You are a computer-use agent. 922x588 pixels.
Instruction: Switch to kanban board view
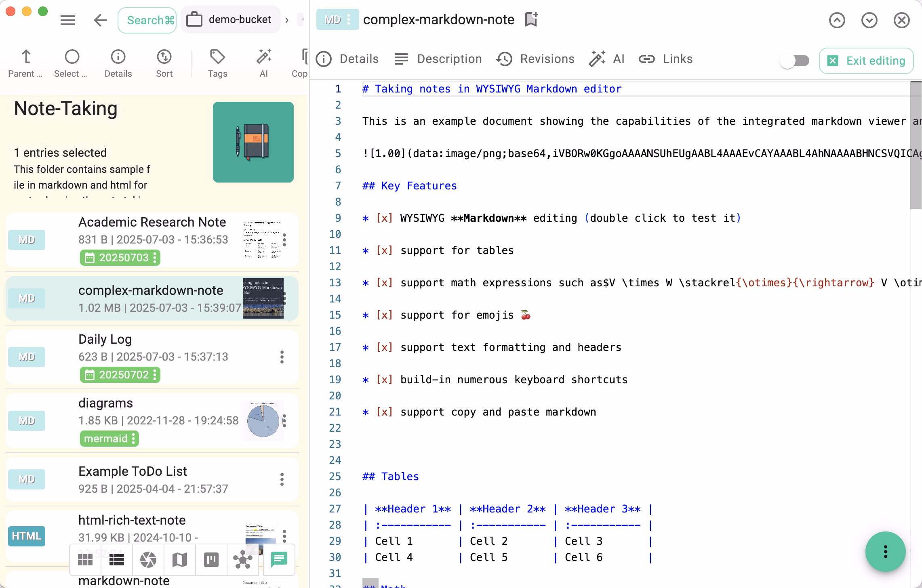tap(211, 560)
